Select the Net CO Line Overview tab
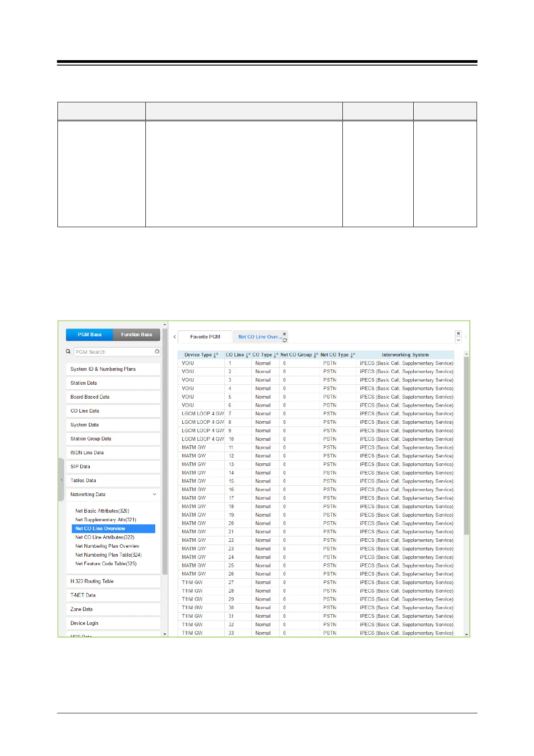Viewport: 534px width, 756px height. coord(260,337)
